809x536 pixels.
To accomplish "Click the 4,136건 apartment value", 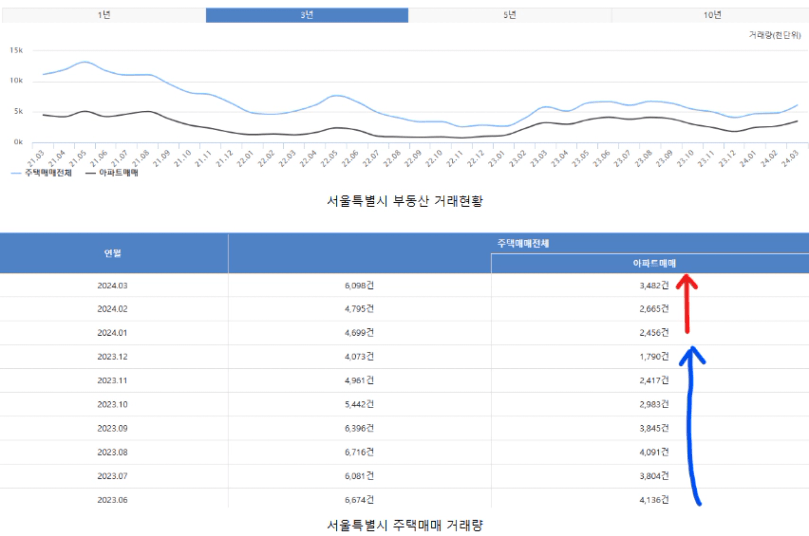I will 654,500.
